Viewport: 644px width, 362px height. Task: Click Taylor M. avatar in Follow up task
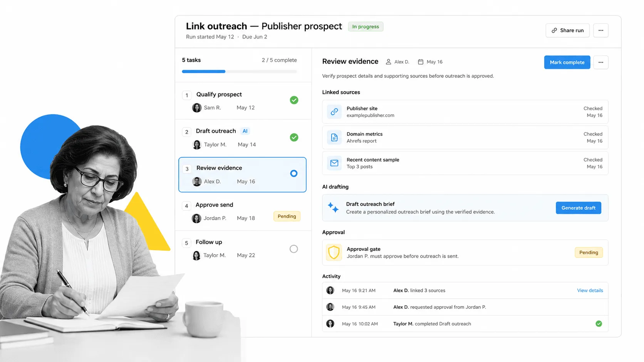(x=196, y=255)
